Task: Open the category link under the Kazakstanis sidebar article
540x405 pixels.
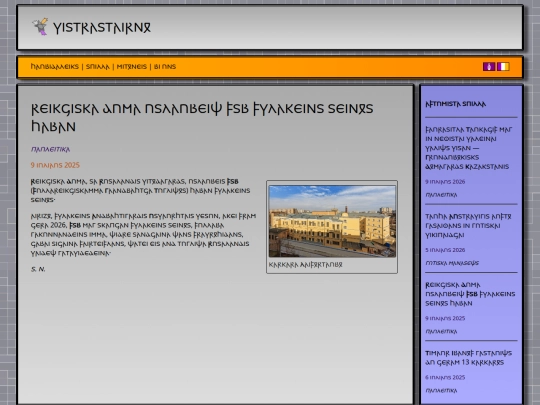Action: (441, 195)
